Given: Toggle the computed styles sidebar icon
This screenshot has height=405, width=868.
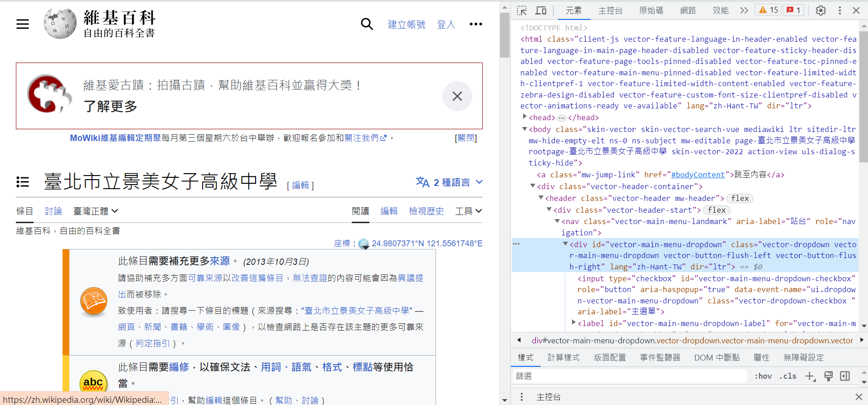Looking at the screenshot, I should coord(845,376).
